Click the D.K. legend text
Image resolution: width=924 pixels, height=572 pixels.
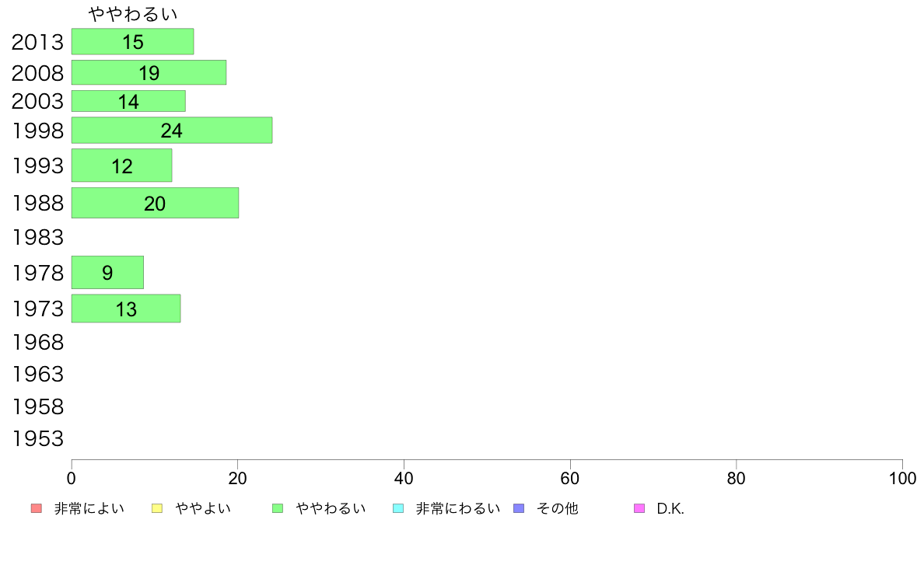[670, 509]
